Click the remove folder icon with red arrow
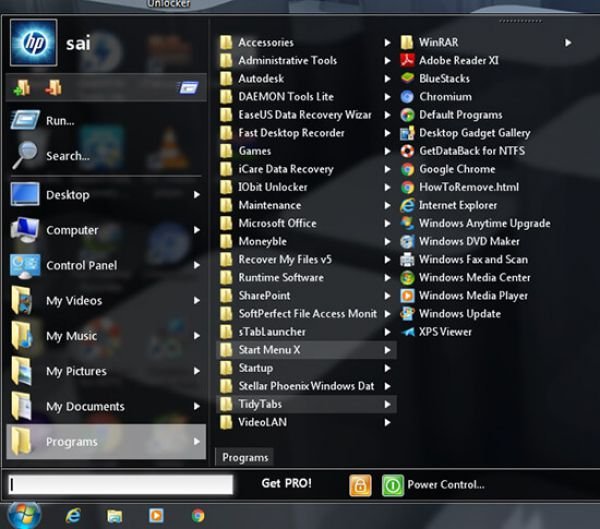This screenshot has width=600, height=529. click(x=53, y=88)
